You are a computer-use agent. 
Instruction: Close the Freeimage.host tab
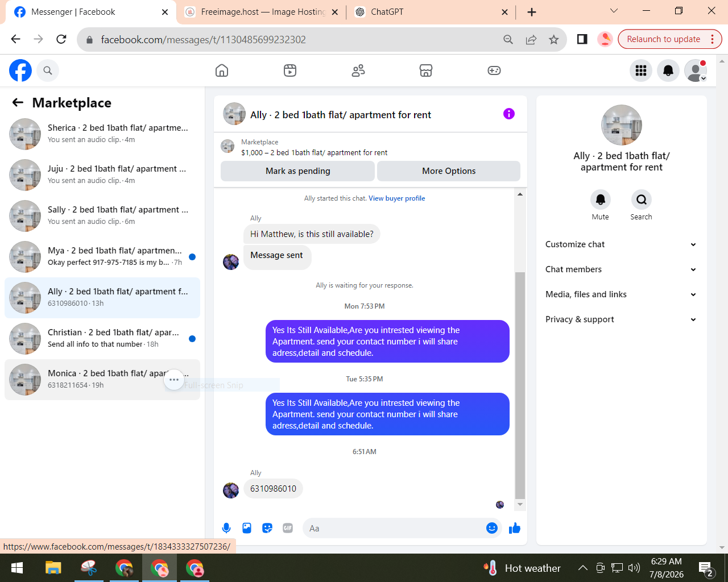point(334,12)
